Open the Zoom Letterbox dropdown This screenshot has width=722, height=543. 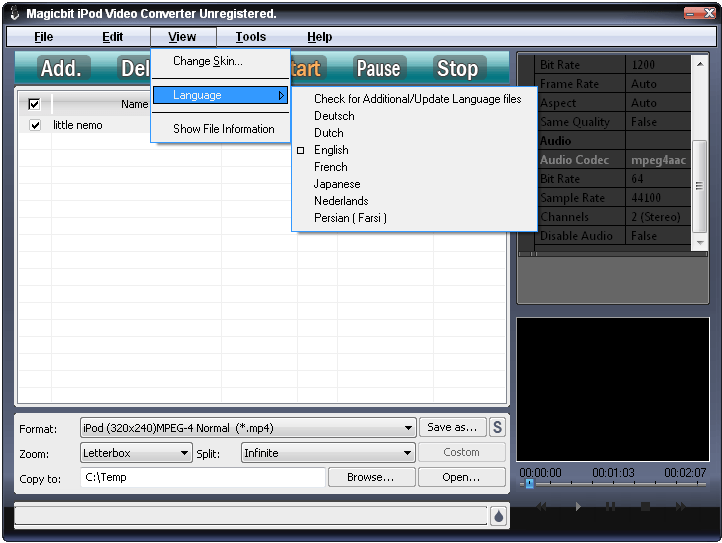coord(184,453)
